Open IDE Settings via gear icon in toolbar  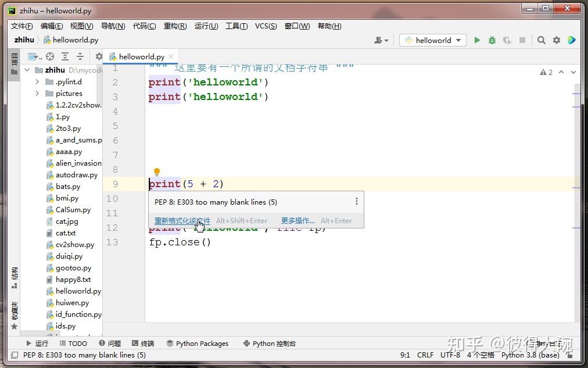pyautogui.click(x=556, y=40)
